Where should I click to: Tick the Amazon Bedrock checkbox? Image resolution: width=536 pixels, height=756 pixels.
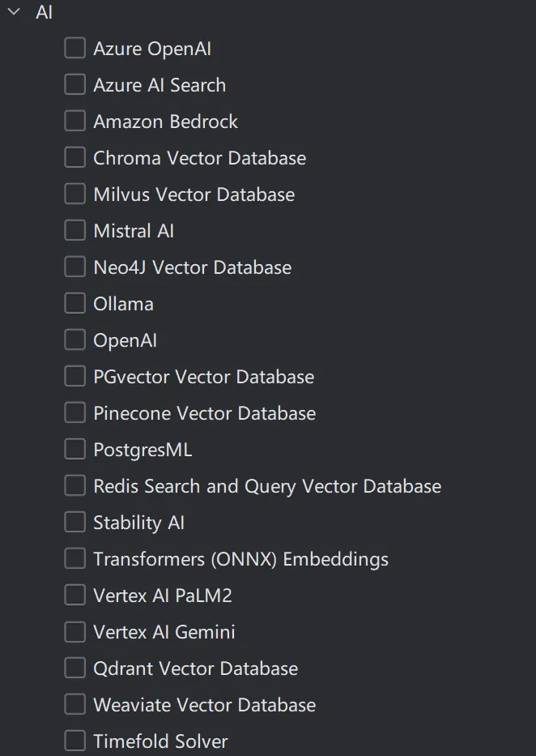coord(74,122)
